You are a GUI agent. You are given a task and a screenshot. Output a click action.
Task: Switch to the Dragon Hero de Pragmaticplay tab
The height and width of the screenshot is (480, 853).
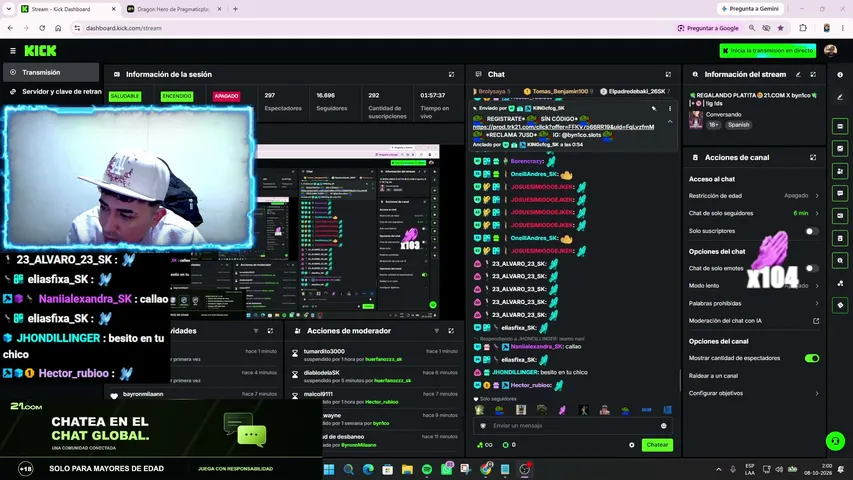pyautogui.click(x=174, y=9)
